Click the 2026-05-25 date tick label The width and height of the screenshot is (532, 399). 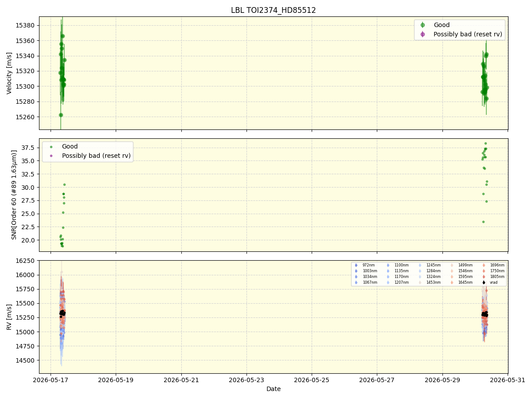pyautogui.click(x=312, y=380)
